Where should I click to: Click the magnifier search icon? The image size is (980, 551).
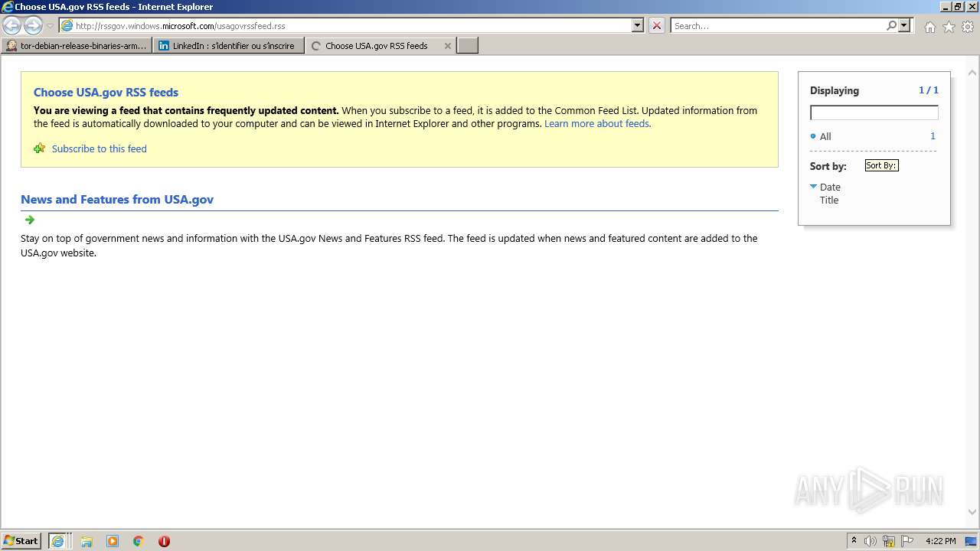[891, 25]
